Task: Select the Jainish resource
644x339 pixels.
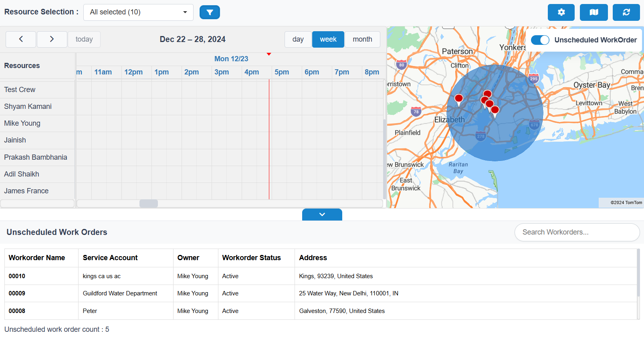Action: click(37, 140)
